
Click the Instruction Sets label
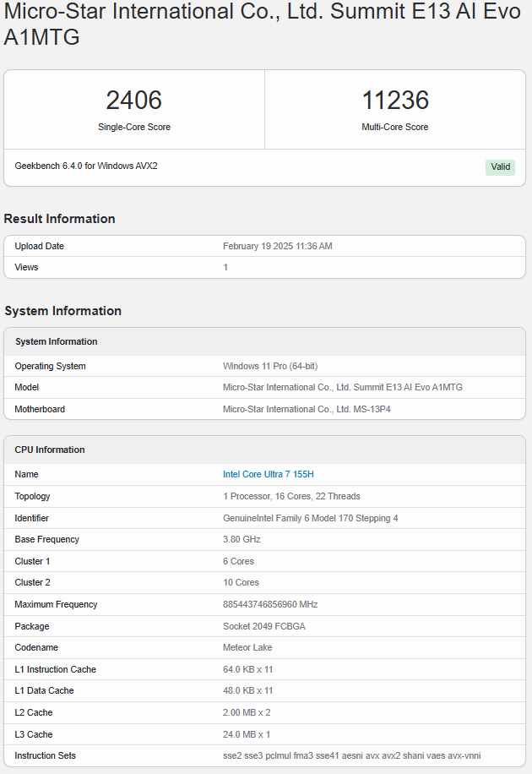click(45, 755)
